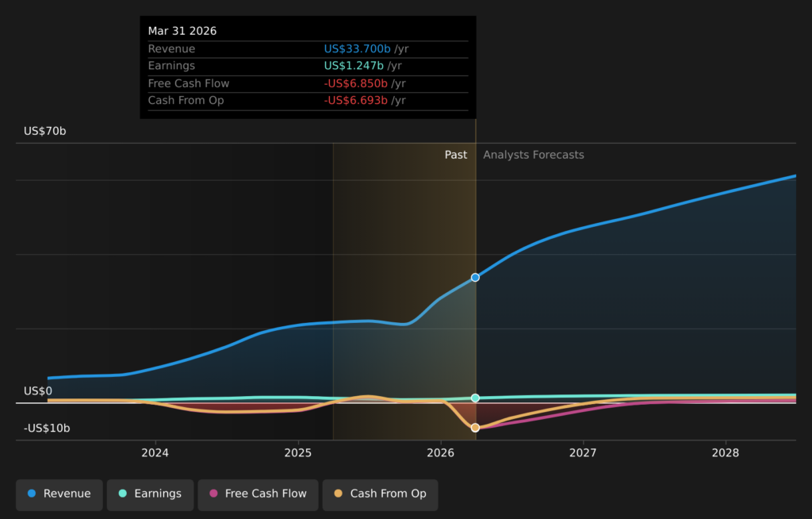The image size is (812, 519).
Task: Select the blue Revenue data point marker
Action: pos(475,278)
